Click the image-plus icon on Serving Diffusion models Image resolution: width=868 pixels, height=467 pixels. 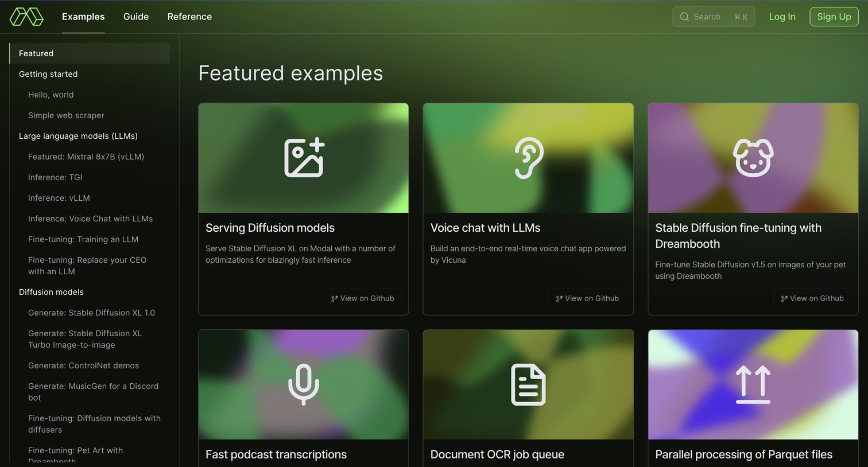[x=304, y=158]
